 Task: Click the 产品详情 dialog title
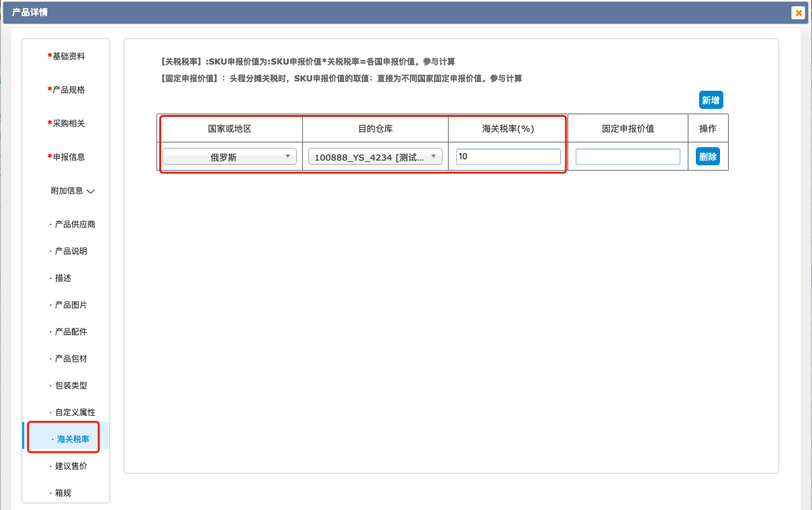[30, 12]
